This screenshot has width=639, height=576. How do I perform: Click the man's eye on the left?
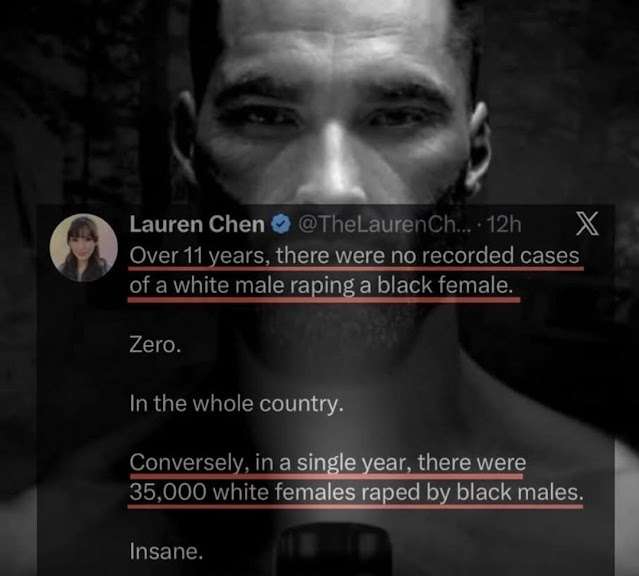tap(258, 116)
